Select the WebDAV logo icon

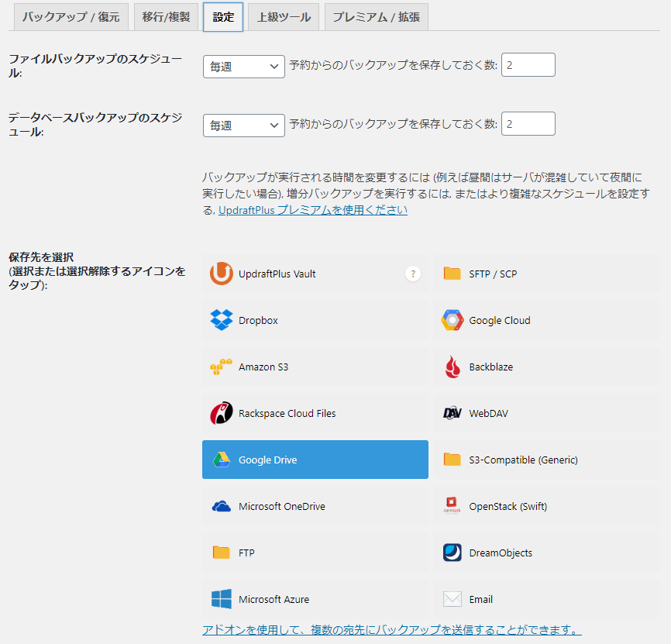pos(452,413)
